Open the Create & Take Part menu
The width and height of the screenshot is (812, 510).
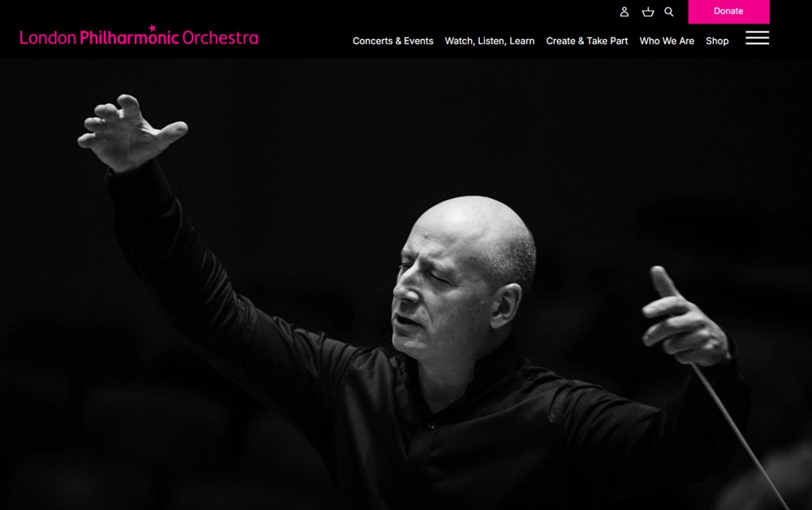[x=587, y=41]
